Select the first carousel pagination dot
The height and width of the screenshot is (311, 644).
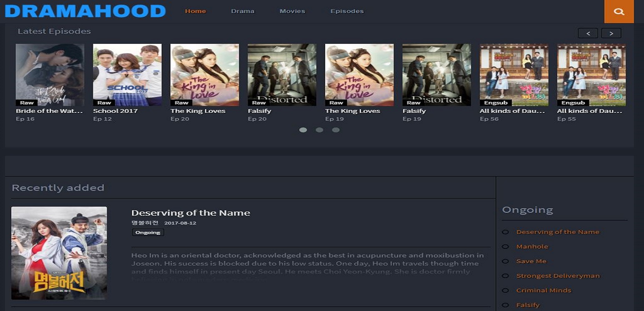click(x=303, y=130)
